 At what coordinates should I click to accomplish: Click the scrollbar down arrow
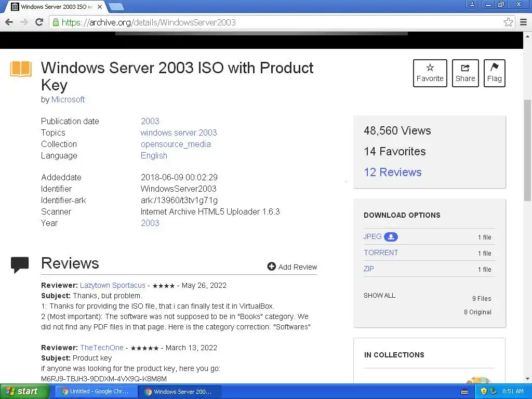click(x=528, y=379)
